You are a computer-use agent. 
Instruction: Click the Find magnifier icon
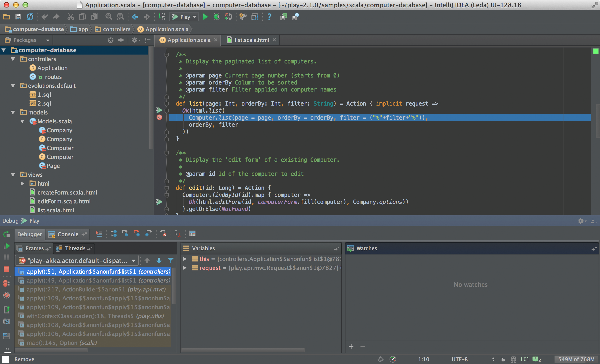point(109,17)
